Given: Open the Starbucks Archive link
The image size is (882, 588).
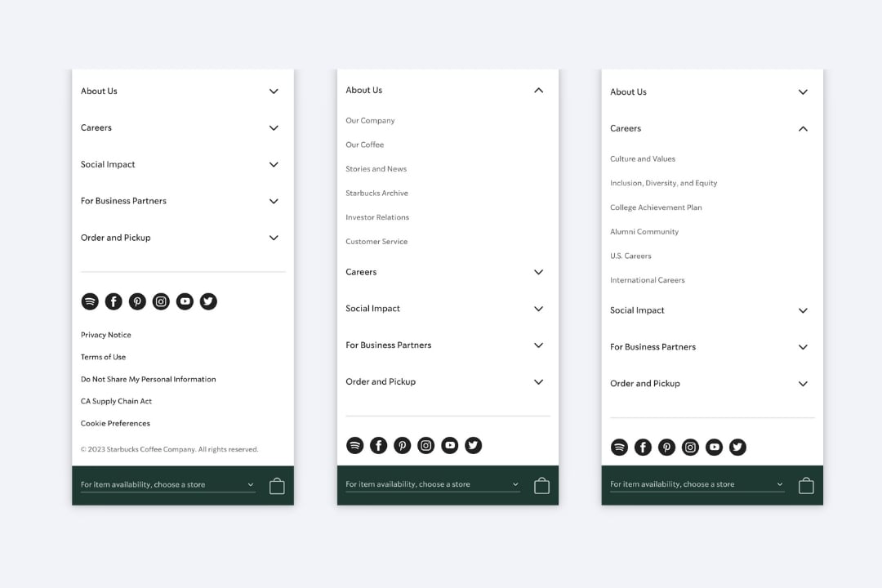Looking at the screenshot, I should (x=376, y=193).
